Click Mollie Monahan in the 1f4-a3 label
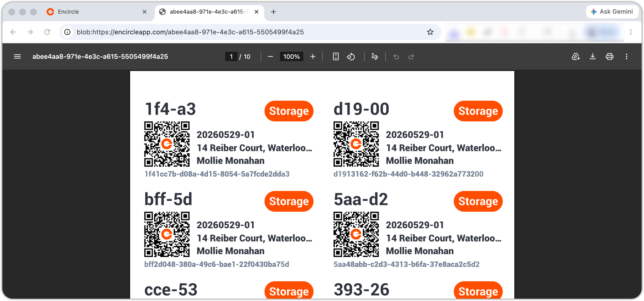This screenshot has height=301, width=644. (230, 161)
